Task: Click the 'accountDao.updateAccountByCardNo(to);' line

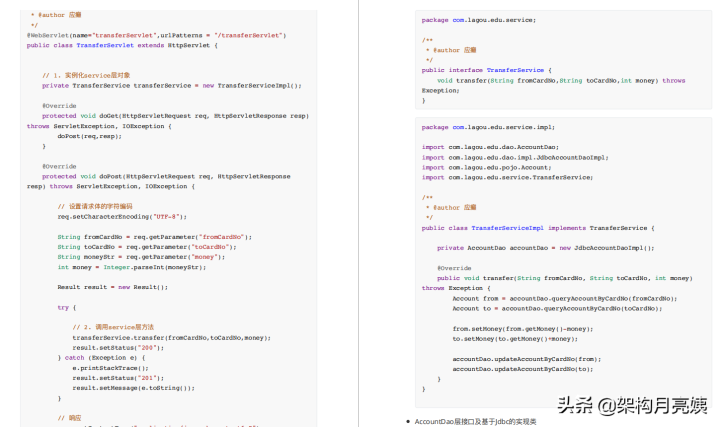Action: [x=523, y=370]
